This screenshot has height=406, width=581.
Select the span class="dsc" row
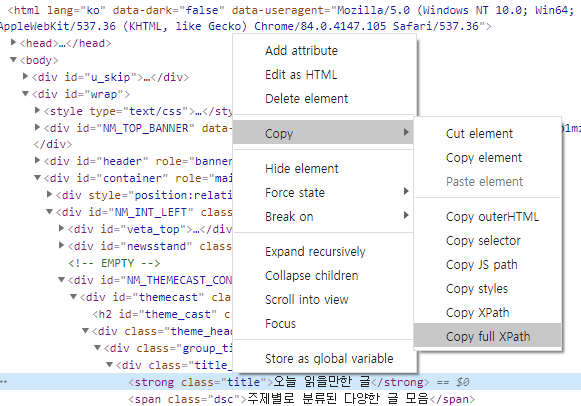tap(302, 399)
